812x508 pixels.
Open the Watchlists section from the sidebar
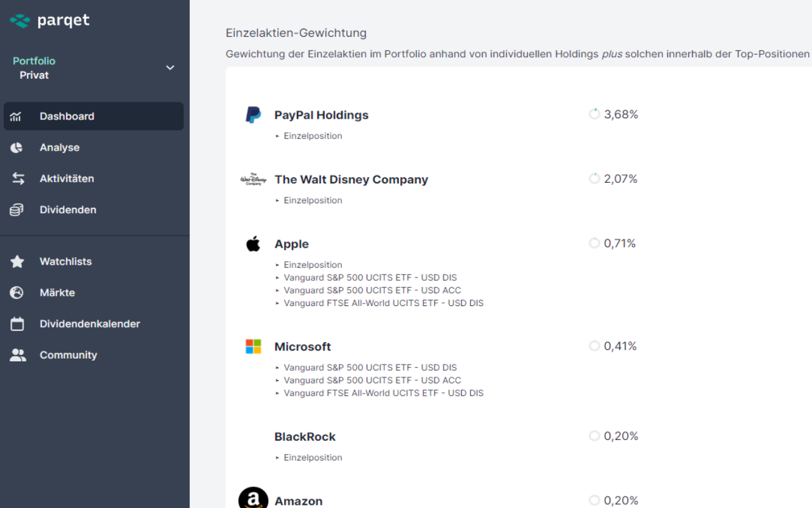65,261
